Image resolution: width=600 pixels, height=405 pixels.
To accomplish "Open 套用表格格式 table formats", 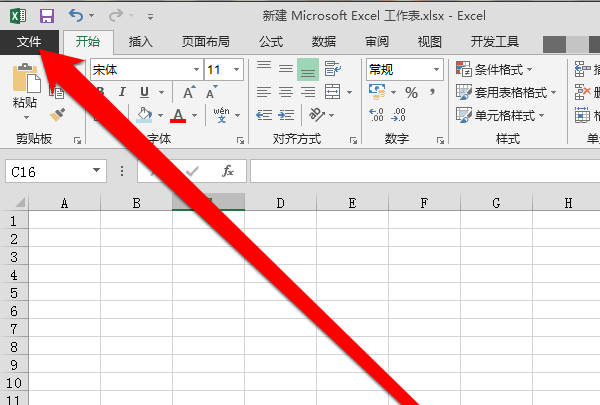I will pyautogui.click(x=506, y=92).
